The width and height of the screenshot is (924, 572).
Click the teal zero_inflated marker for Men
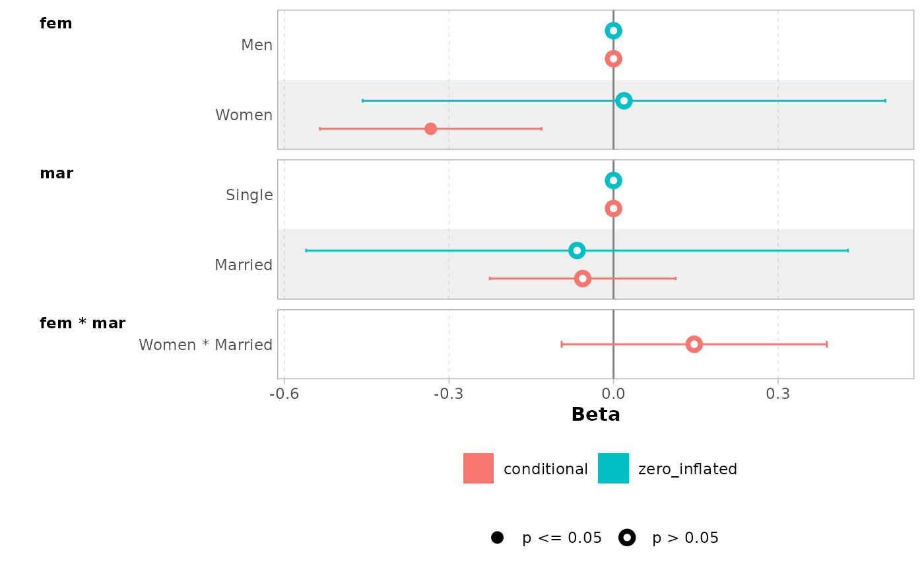(613, 30)
